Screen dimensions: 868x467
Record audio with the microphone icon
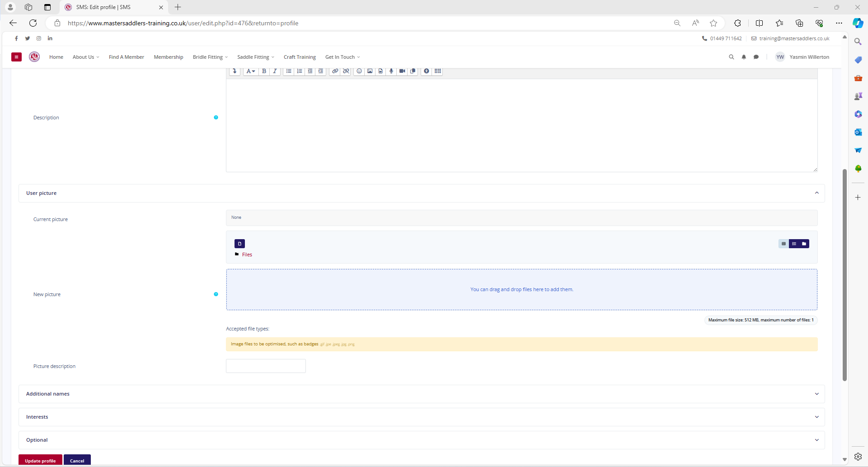pyautogui.click(x=391, y=71)
